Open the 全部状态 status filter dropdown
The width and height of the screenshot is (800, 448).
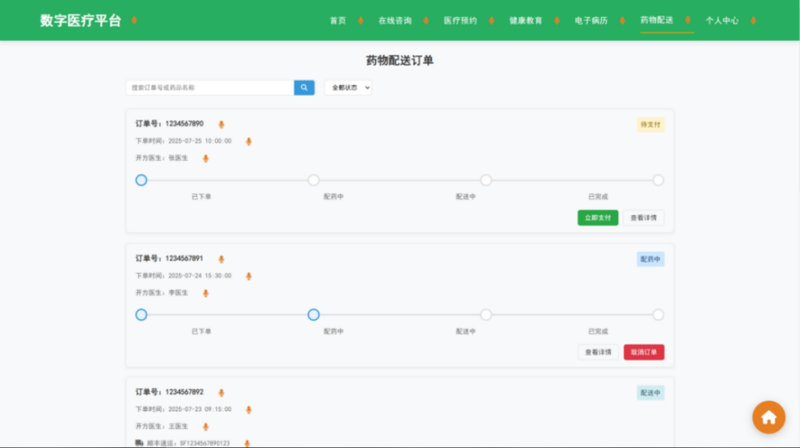click(348, 88)
